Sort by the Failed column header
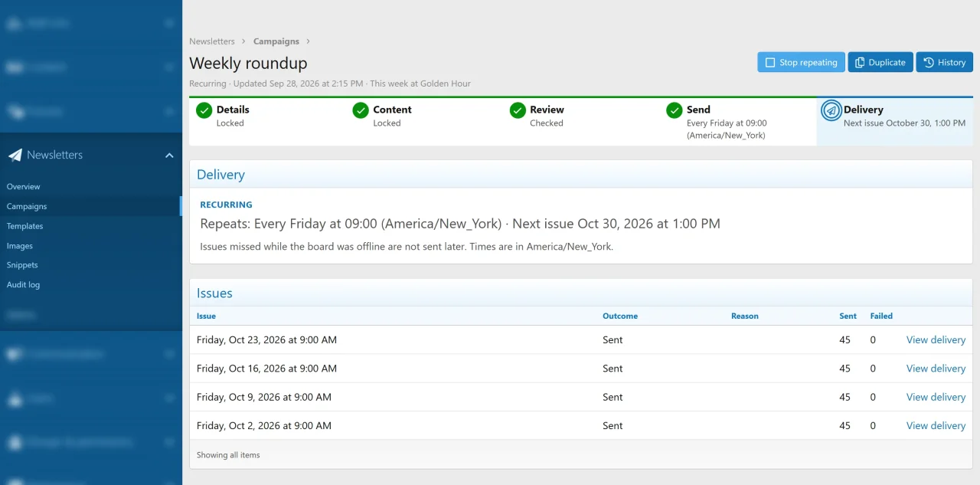Image resolution: width=980 pixels, height=485 pixels. coord(881,316)
